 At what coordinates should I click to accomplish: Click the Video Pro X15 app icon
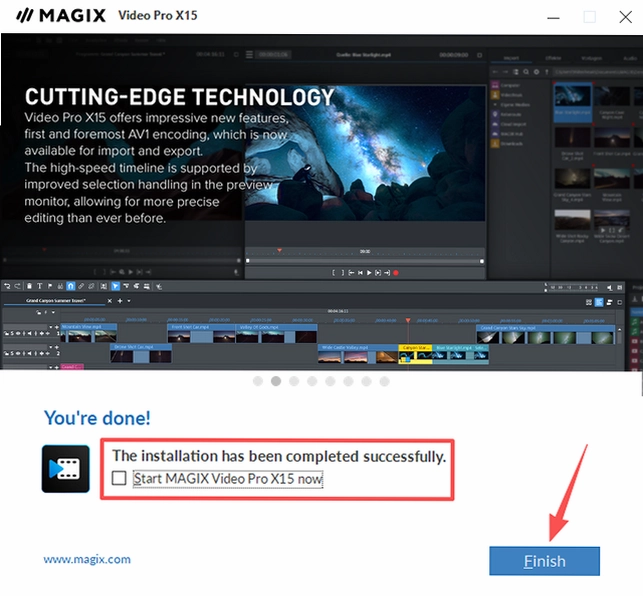pyautogui.click(x=66, y=468)
